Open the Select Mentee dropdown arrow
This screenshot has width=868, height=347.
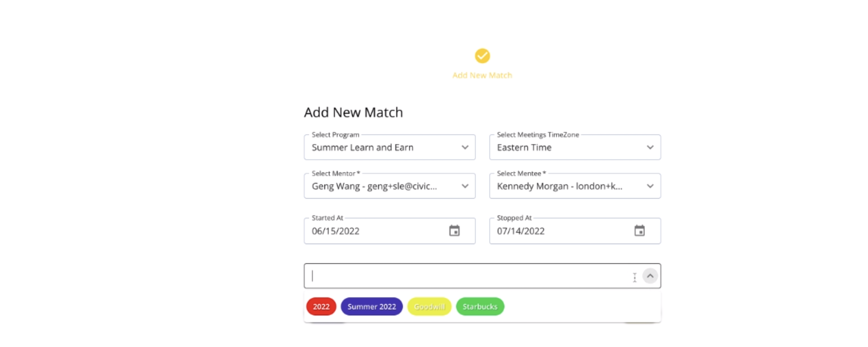pos(650,186)
